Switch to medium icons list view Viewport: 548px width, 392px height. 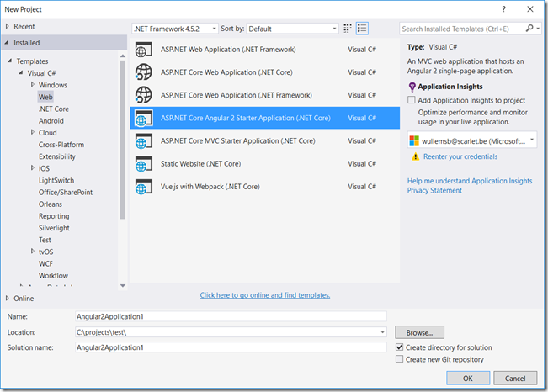point(362,29)
